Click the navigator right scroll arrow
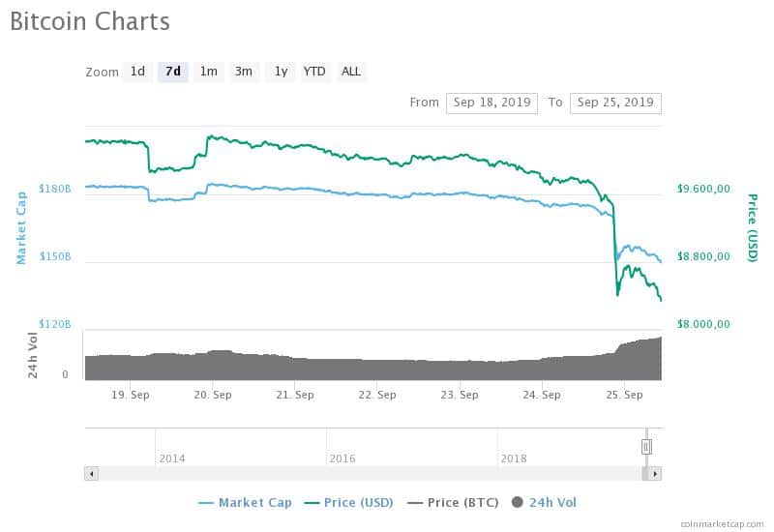774x532 pixels. coord(655,474)
